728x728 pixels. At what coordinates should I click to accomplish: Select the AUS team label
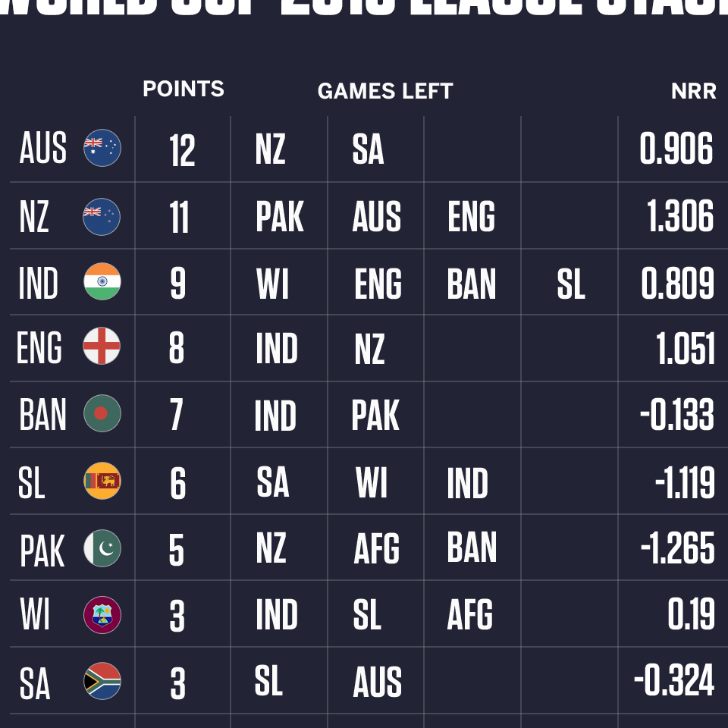(42, 148)
